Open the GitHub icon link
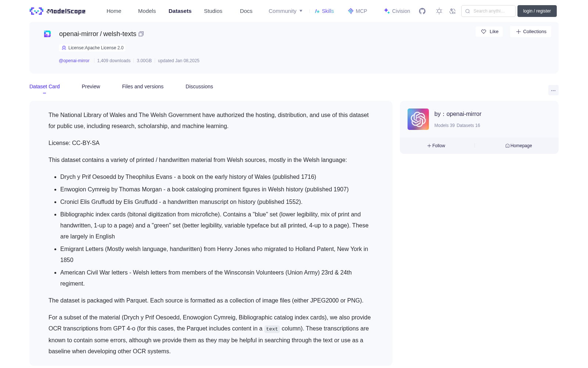The image size is (588, 368). pyautogui.click(x=422, y=11)
